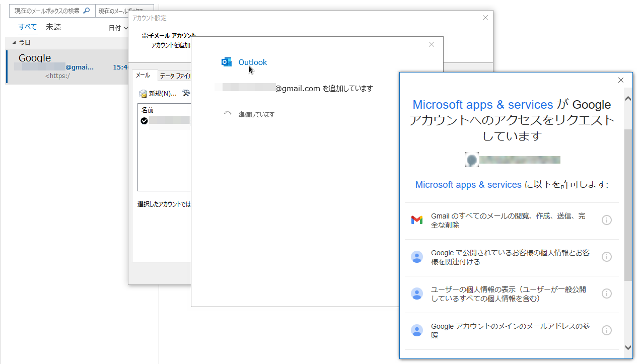Click the @gmail.com を追加しています text
Image resolution: width=641 pixels, height=364 pixels.
tap(324, 89)
